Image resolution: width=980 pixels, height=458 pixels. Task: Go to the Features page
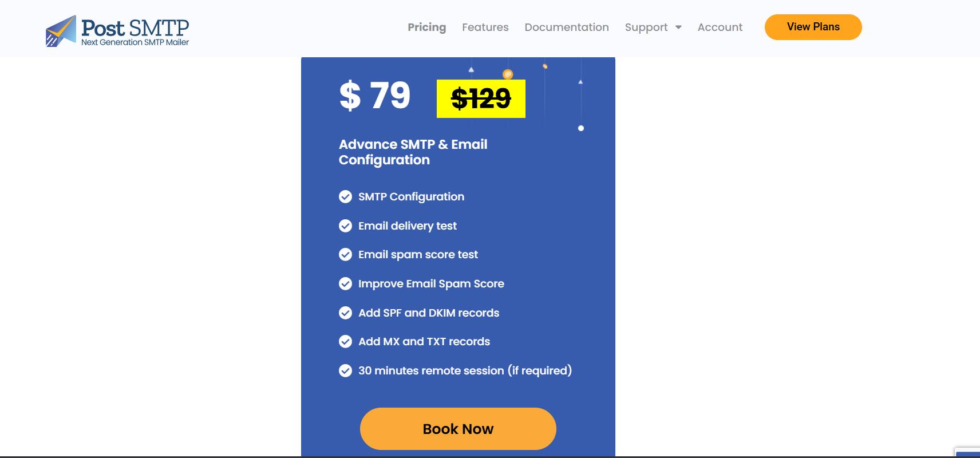(x=485, y=27)
